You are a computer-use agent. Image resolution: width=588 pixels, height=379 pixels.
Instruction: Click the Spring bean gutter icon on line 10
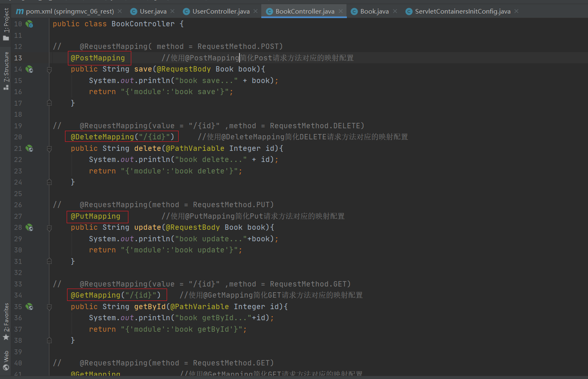(29, 24)
